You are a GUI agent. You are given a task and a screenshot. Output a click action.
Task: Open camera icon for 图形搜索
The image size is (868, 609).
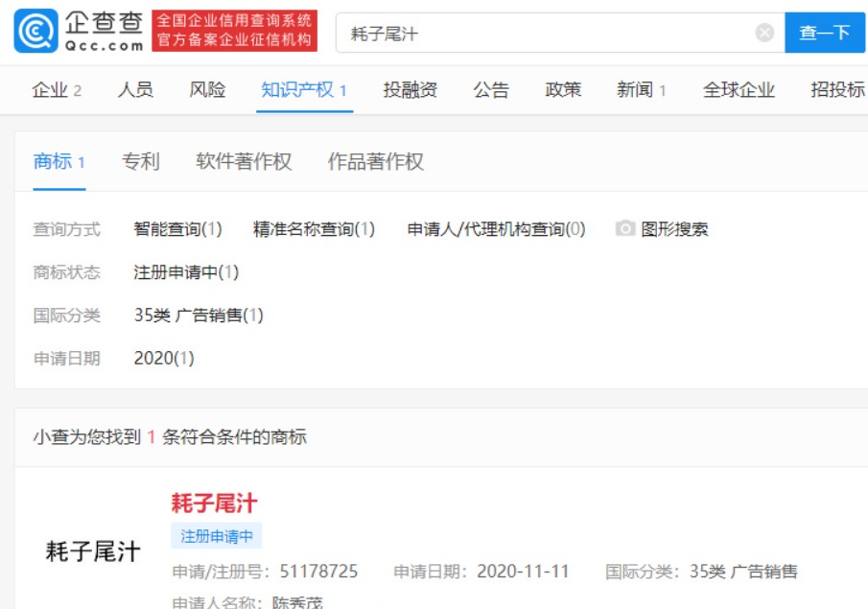625,228
